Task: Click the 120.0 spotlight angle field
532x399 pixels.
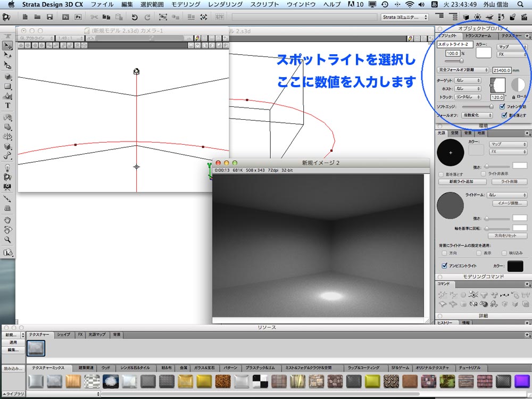Action: pos(497,97)
